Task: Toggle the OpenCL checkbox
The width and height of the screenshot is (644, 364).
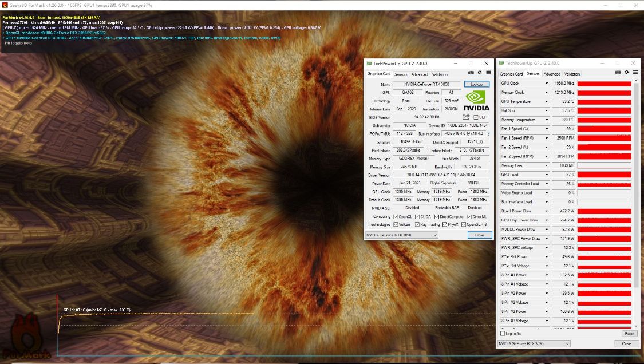Action: 396,216
